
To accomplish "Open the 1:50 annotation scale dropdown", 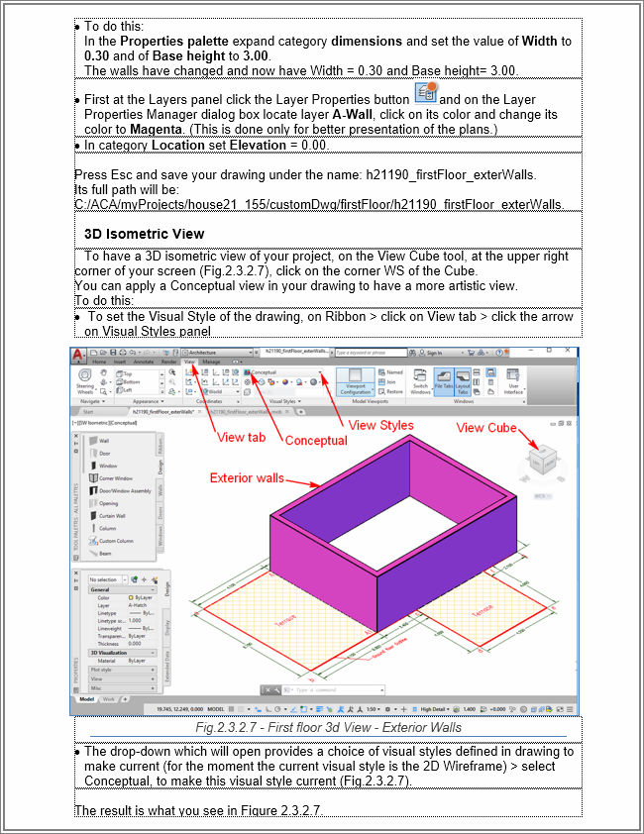I will tap(375, 709).
